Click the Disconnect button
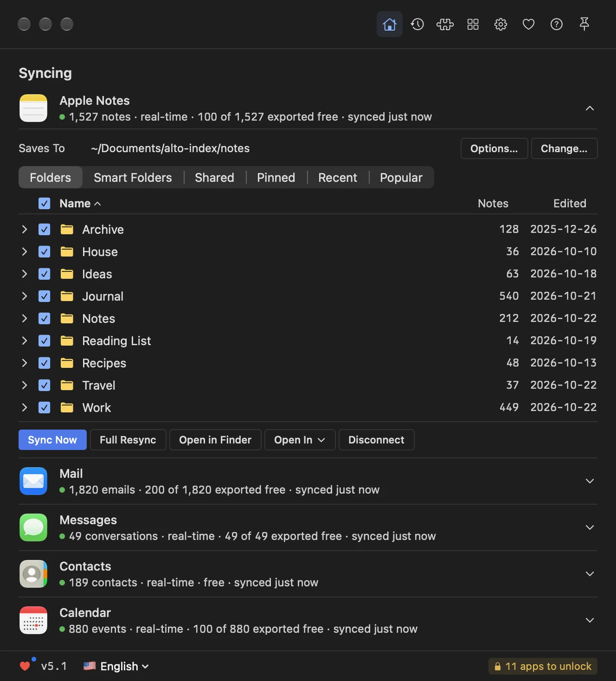The height and width of the screenshot is (681, 616). [x=376, y=440]
